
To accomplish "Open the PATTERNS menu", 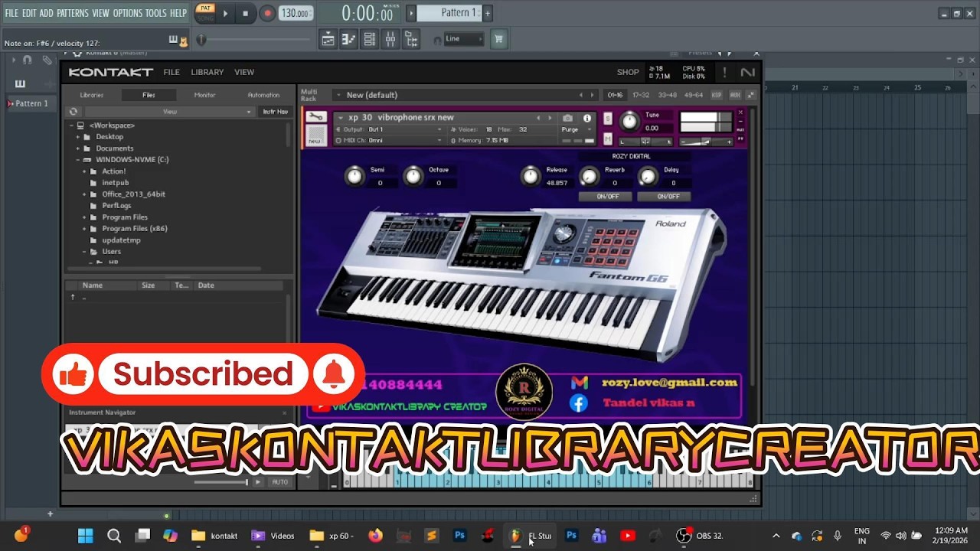I will tap(73, 13).
